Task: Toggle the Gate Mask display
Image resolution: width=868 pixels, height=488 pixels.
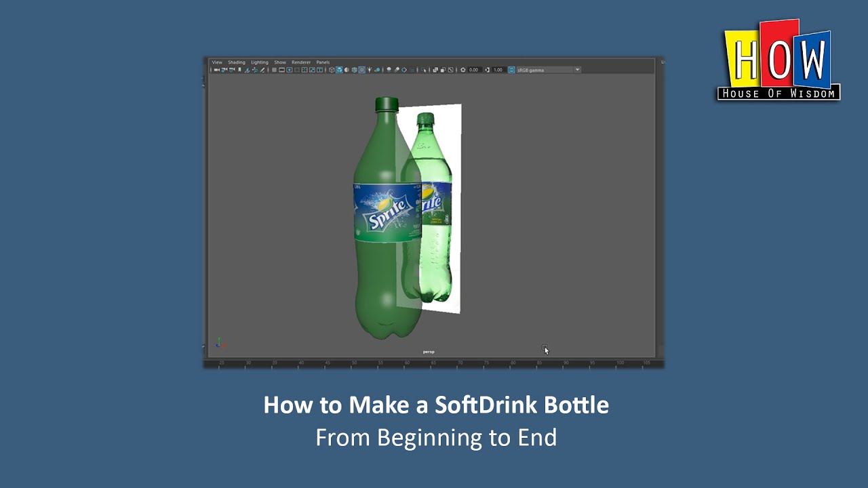Action: click(x=297, y=70)
